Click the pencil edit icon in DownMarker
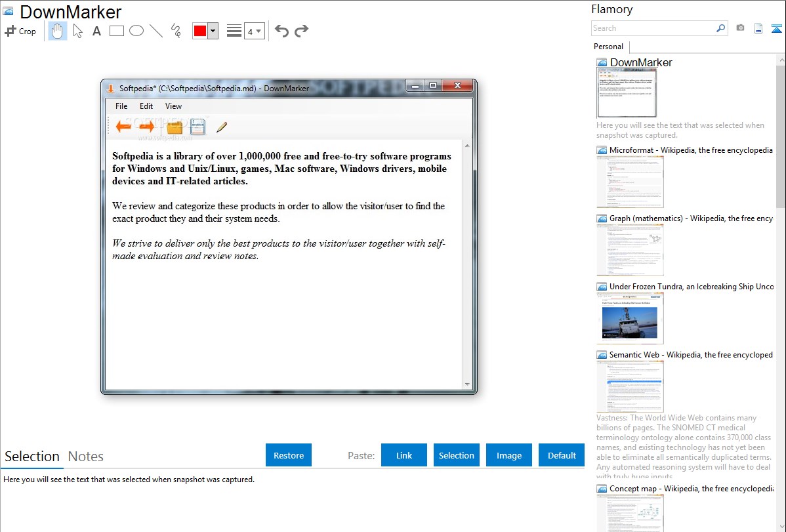786x532 pixels. (x=222, y=127)
